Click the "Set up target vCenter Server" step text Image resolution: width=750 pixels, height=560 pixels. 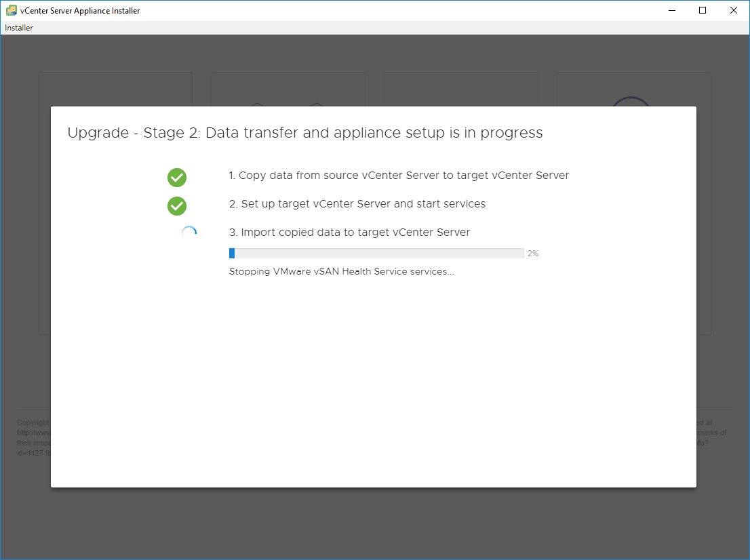[357, 204]
